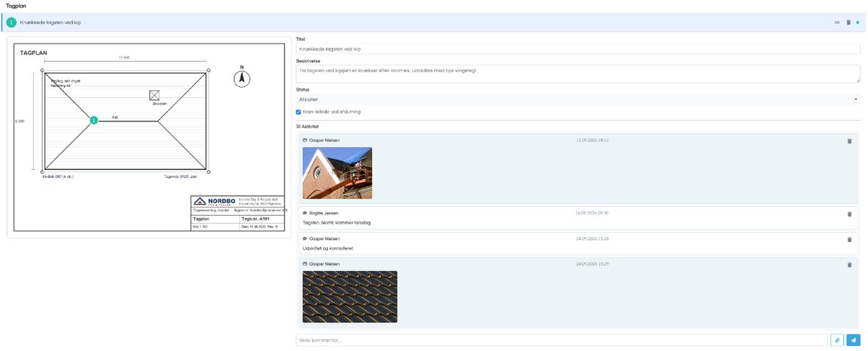Toggle 'Kræv billede ved afslutning' checkbox
Image resolution: width=868 pixels, height=351 pixels.
(x=299, y=112)
